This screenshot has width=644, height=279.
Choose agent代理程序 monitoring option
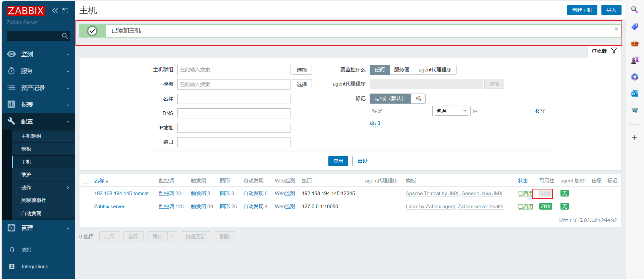coord(435,70)
